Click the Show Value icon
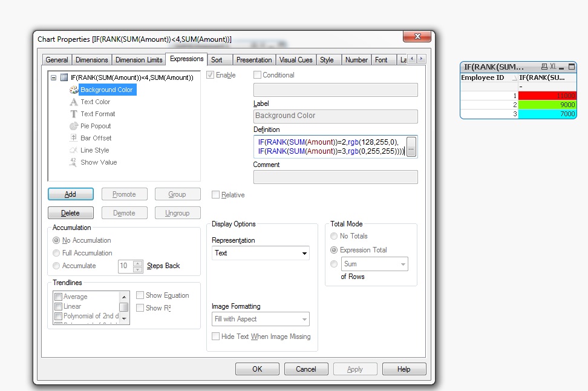588x391 pixels. 73,162
